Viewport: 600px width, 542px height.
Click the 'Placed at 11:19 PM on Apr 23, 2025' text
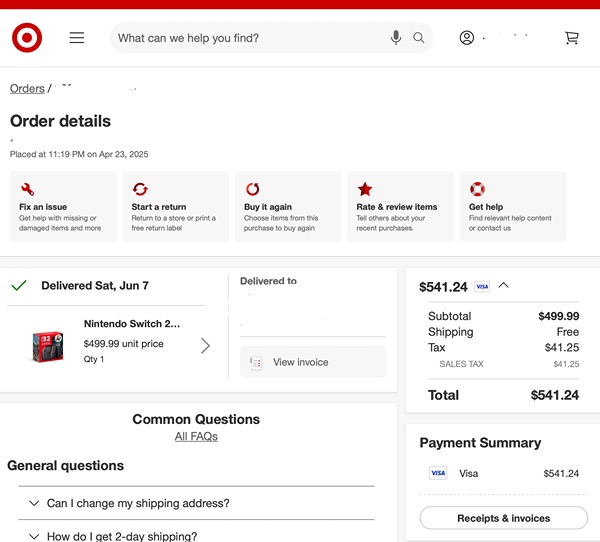tap(79, 154)
